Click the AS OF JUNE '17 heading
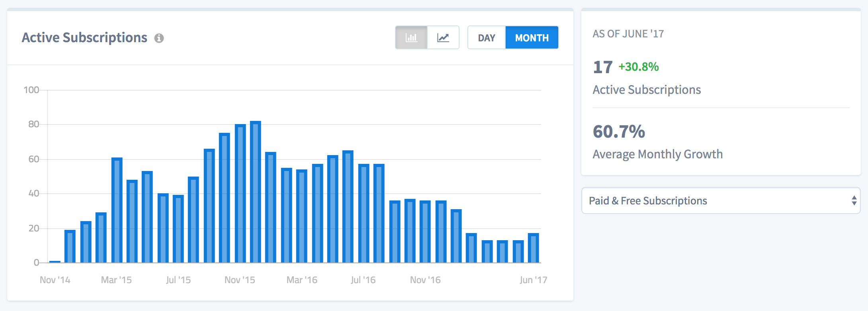 click(x=628, y=34)
